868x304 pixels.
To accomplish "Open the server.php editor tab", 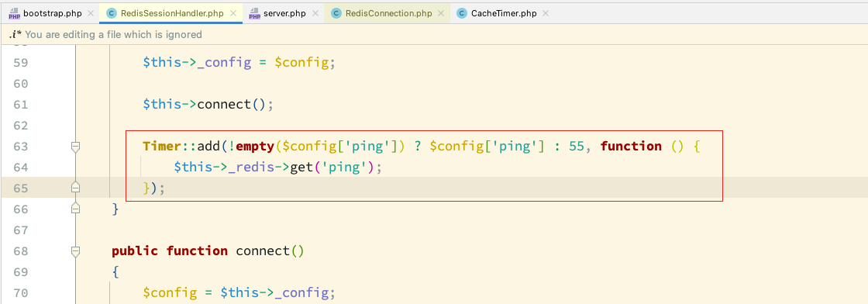I will click(x=284, y=13).
